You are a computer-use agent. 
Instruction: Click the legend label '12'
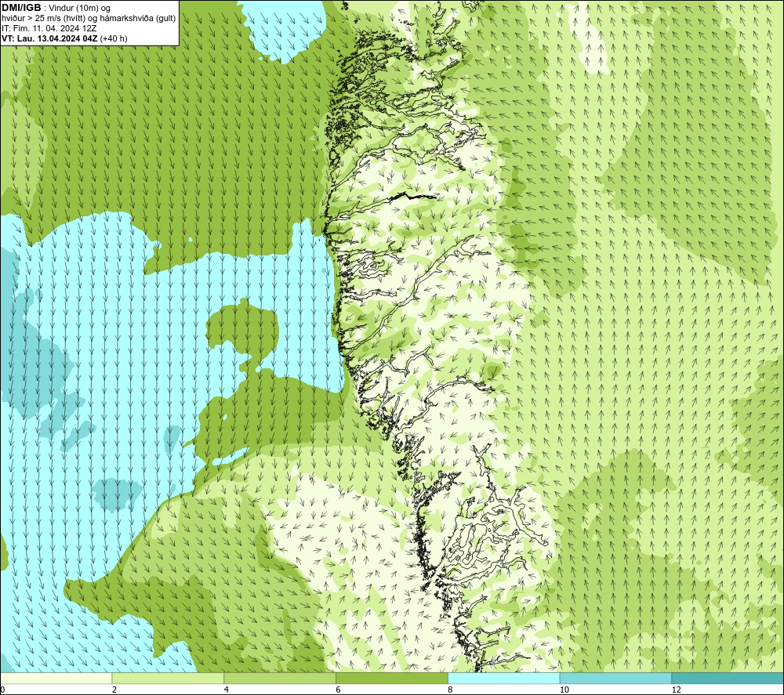point(676,690)
